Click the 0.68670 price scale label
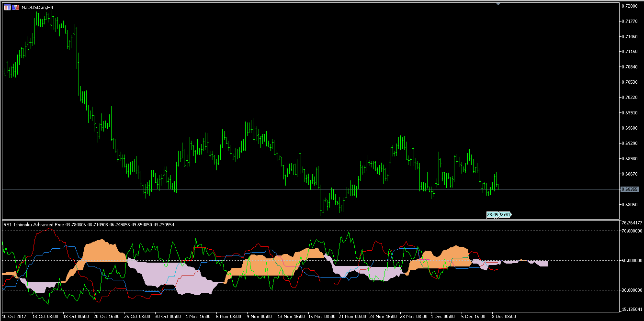 coord(631,174)
